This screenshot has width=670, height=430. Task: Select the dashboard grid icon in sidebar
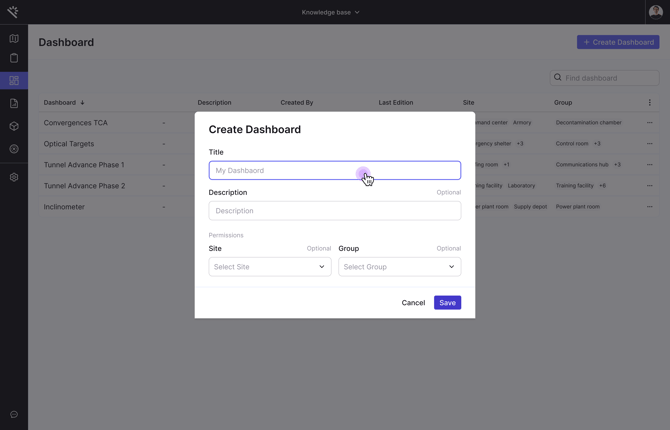(14, 80)
